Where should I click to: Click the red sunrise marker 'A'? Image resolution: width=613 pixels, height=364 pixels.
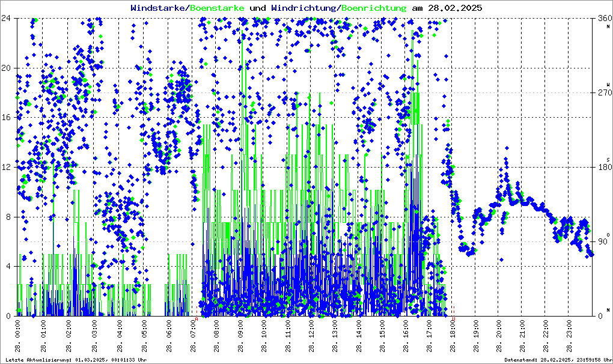point(197,319)
